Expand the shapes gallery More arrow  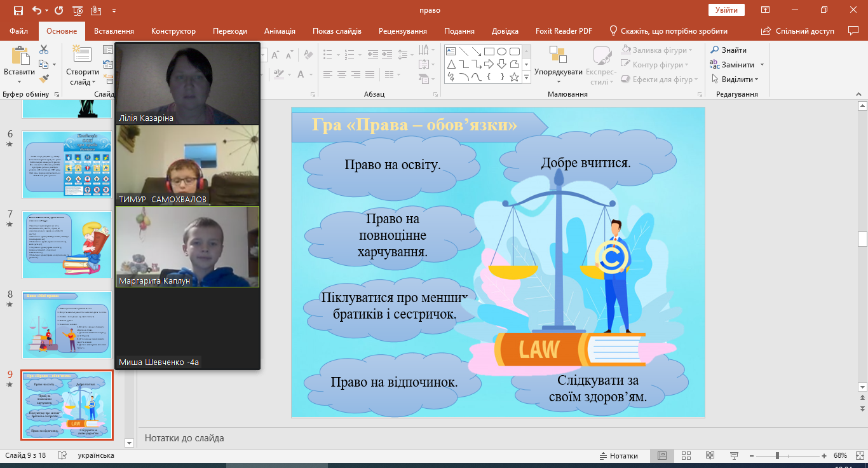pyautogui.click(x=526, y=77)
